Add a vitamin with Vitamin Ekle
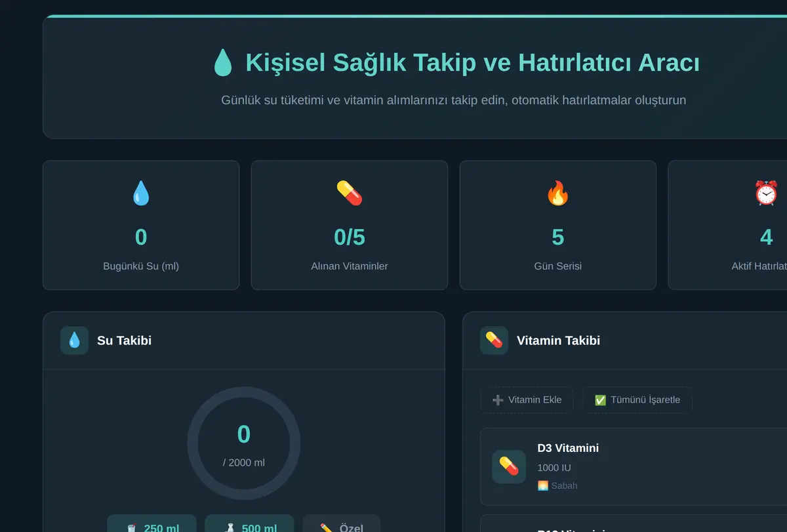The height and width of the screenshot is (532, 787). point(527,400)
